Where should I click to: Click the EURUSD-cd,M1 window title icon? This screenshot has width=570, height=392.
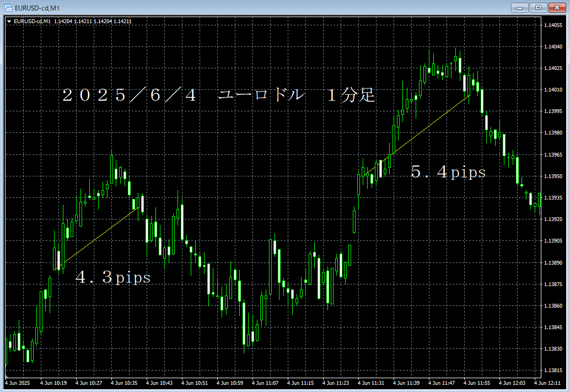pos(8,8)
